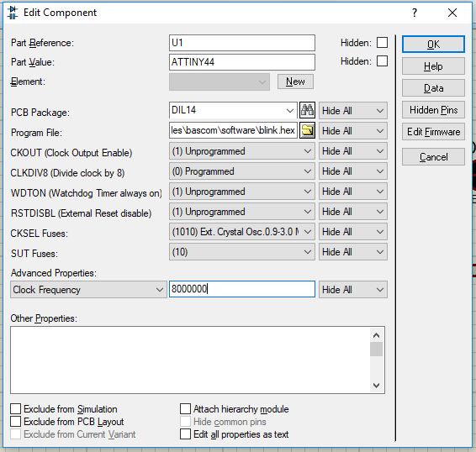Open SUT Fuses dropdown

tap(242, 252)
